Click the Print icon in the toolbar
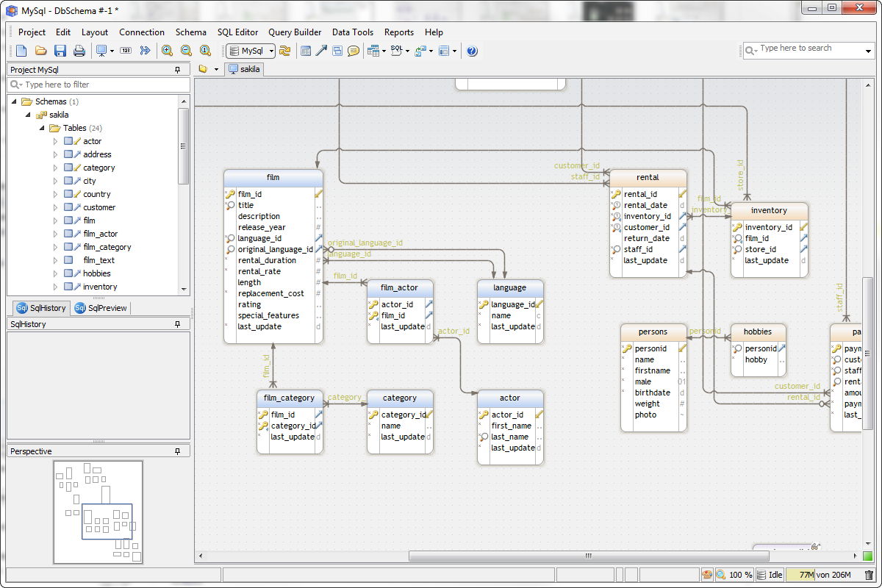 (79, 51)
